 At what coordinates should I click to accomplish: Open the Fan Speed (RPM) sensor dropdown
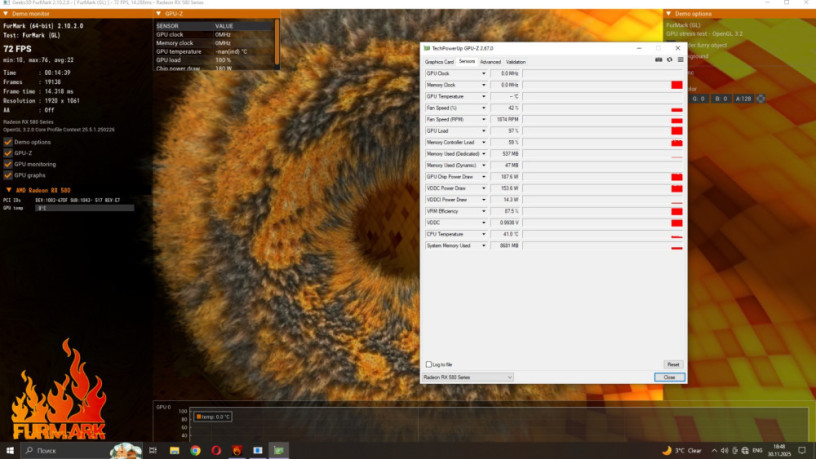click(483, 119)
